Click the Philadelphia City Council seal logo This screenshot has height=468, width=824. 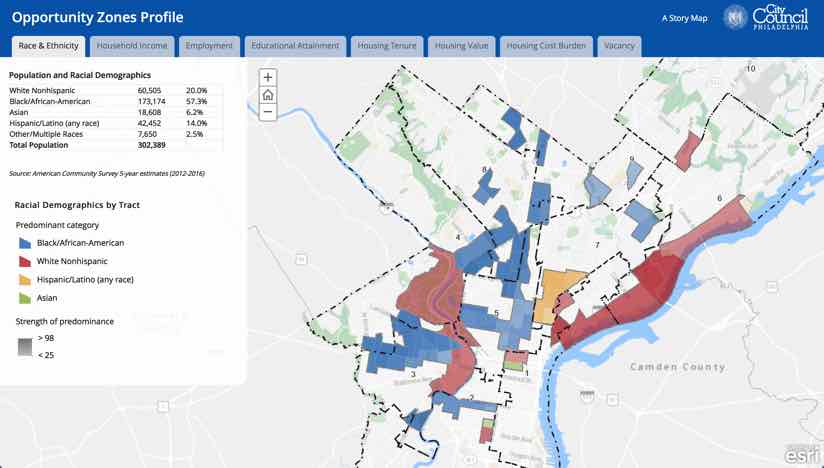pyautogui.click(x=735, y=17)
